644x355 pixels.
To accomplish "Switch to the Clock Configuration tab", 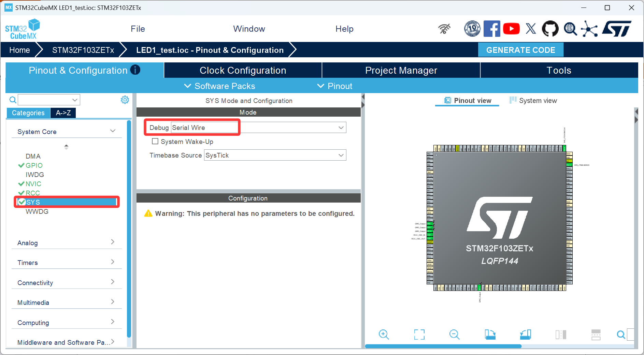I will (243, 70).
